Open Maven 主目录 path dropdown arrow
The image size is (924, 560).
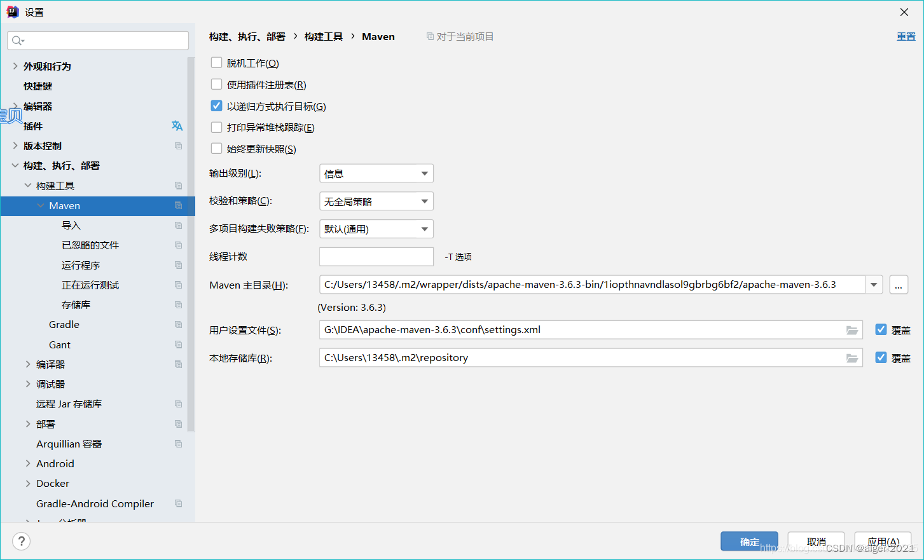(874, 285)
